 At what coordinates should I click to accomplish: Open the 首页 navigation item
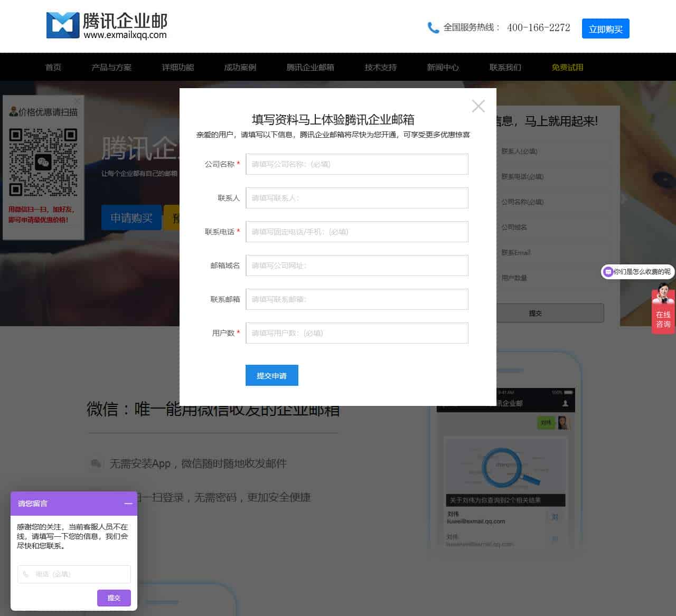point(53,67)
